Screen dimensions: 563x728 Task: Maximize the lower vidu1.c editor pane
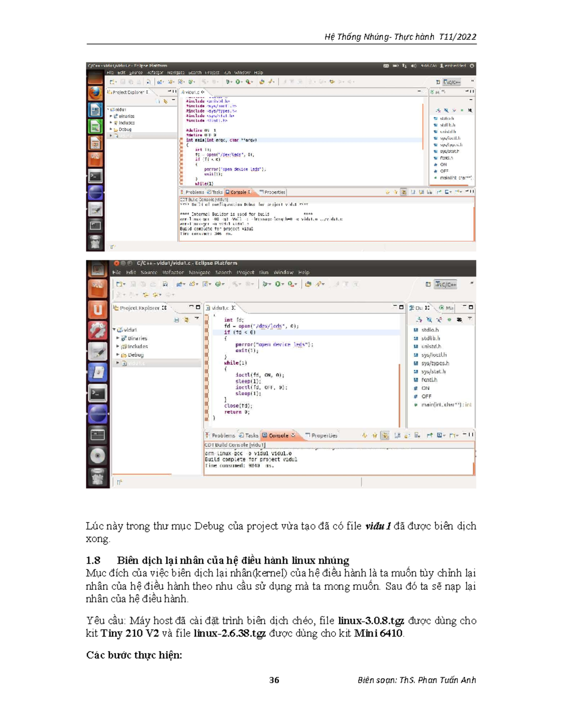coord(401,308)
